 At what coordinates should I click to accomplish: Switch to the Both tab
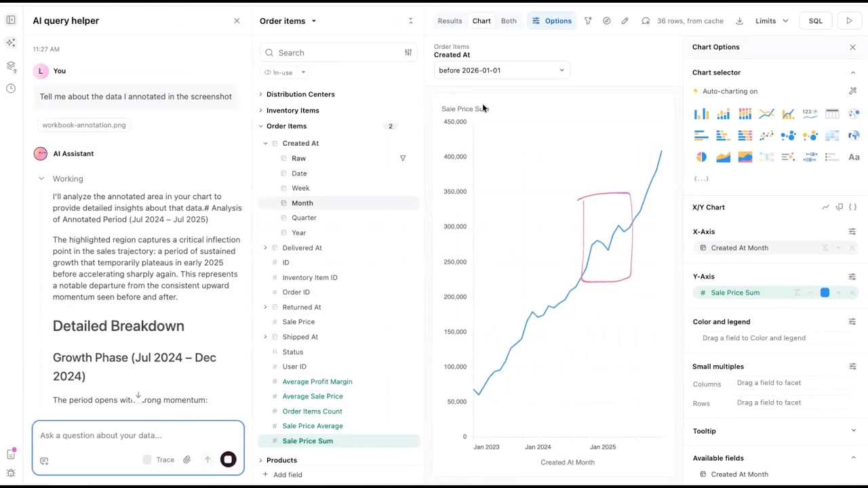point(509,21)
